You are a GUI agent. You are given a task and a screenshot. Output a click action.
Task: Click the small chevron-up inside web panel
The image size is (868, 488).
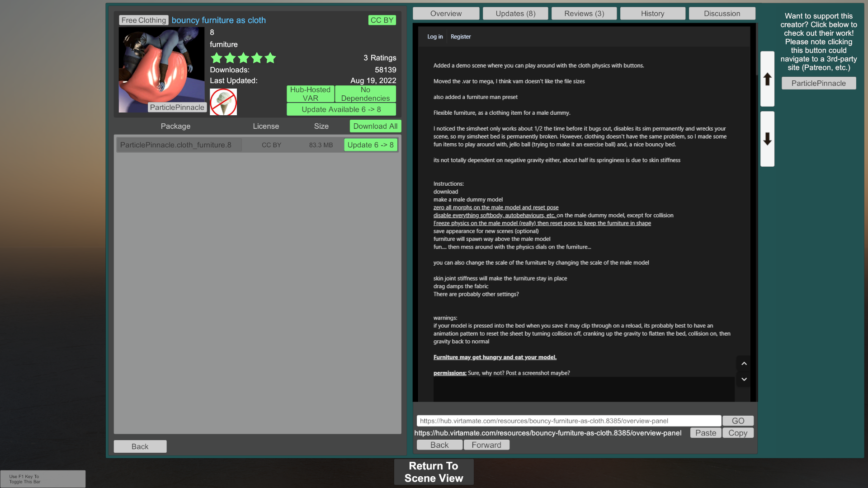point(744,364)
